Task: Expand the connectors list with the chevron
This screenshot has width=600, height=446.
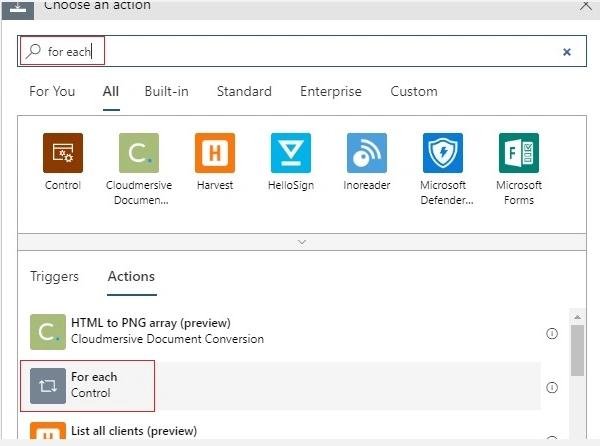Action: 302,242
